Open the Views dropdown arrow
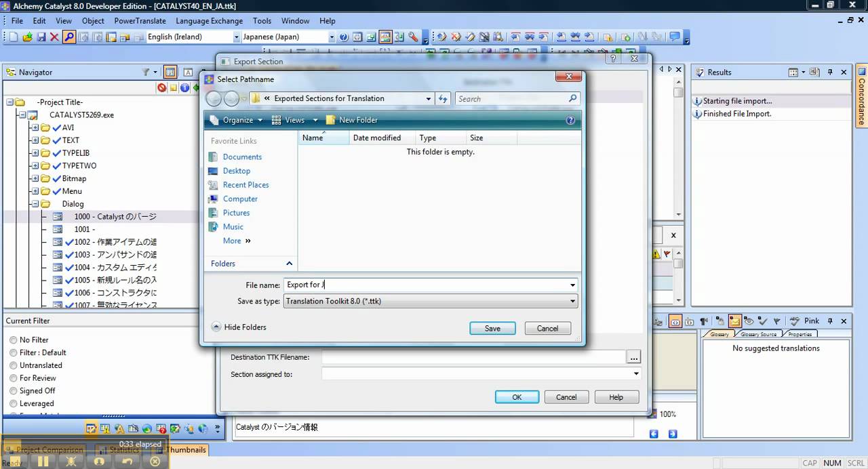 (315, 120)
